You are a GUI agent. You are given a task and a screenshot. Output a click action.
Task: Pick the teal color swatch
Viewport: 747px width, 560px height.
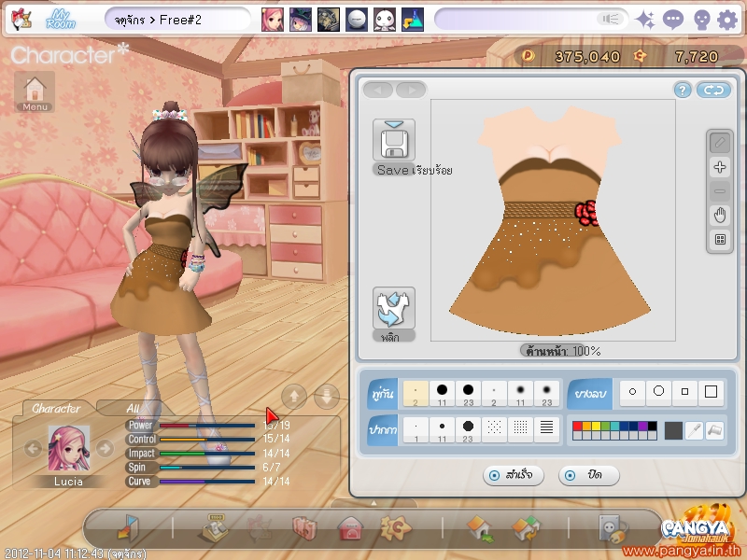click(x=614, y=426)
